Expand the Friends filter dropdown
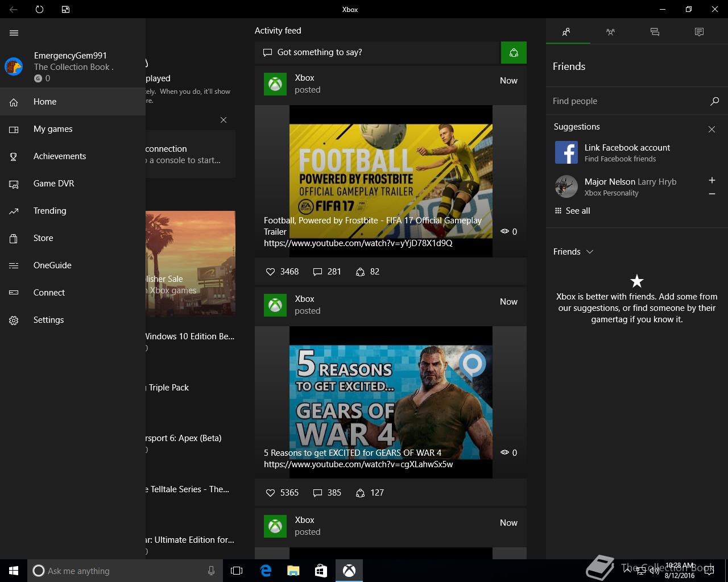The width and height of the screenshot is (728, 582). click(x=573, y=252)
